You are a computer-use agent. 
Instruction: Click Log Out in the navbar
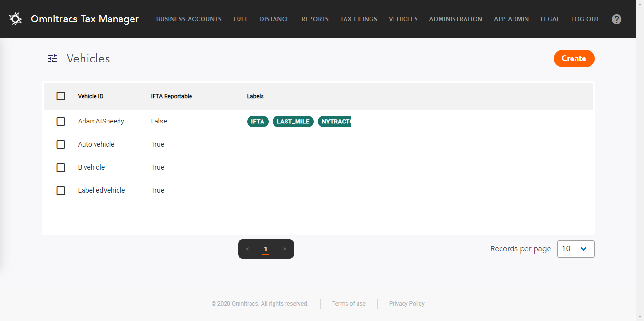click(585, 19)
